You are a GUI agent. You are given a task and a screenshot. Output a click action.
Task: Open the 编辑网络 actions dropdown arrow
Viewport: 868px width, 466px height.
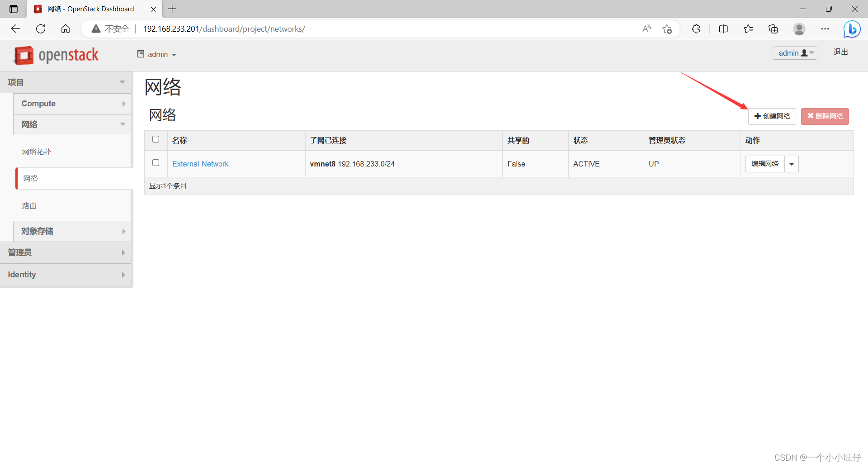tap(792, 164)
